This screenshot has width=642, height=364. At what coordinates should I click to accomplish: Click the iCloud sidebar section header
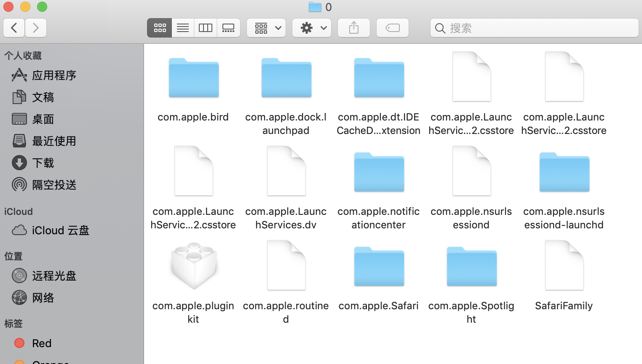click(x=19, y=211)
